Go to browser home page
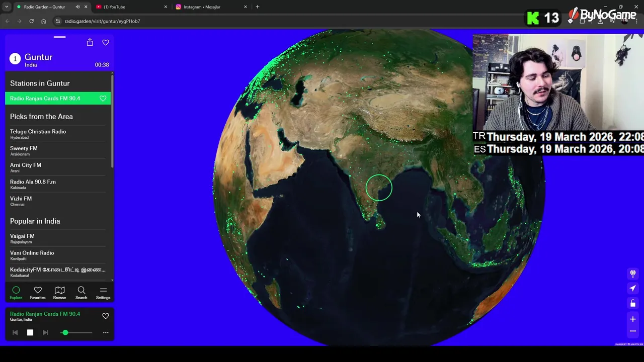 [x=43, y=21]
